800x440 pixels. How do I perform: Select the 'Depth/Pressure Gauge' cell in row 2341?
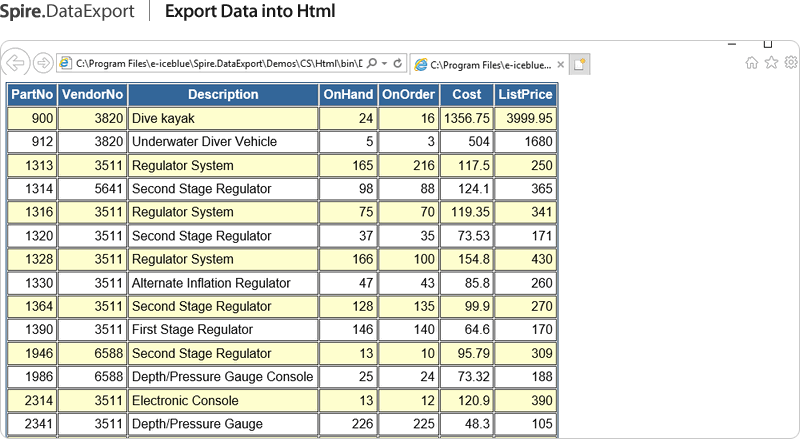tap(223, 424)
